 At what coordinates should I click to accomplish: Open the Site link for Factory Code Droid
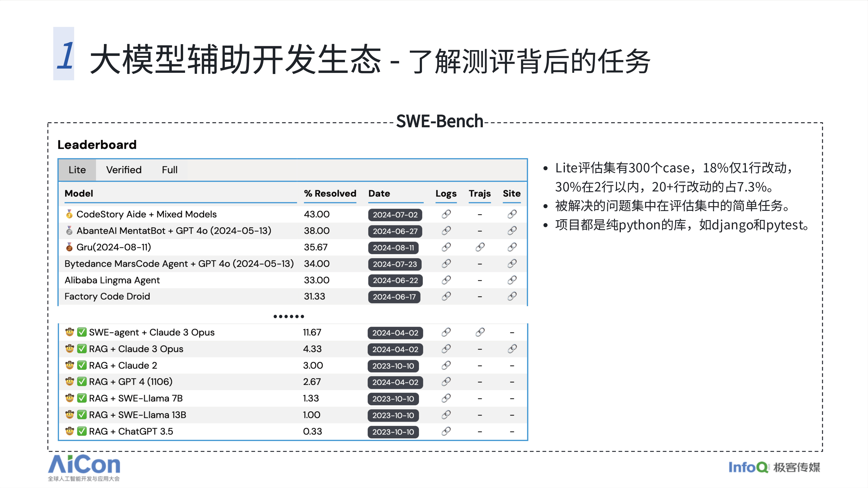pos(512,296)
